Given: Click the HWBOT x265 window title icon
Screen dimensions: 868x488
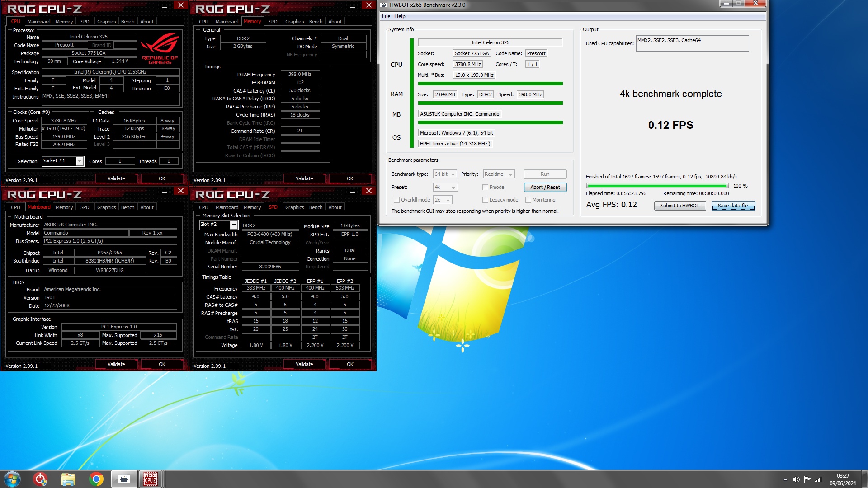Looking at the screenshot, I should click(384, 5).
